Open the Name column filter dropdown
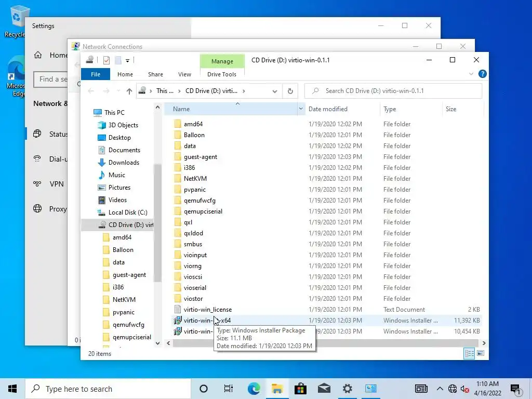Screen dimensions: 532x399 pos(301,109)
